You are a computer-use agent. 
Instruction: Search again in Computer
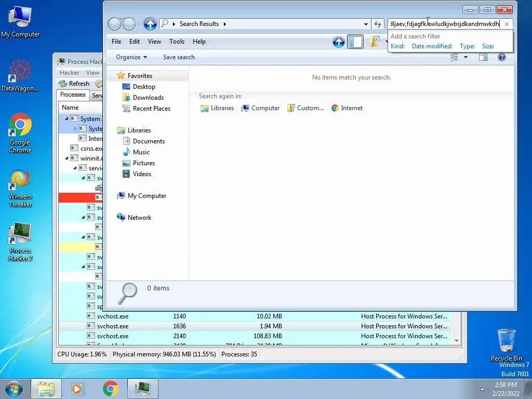[x=260, y=108]
